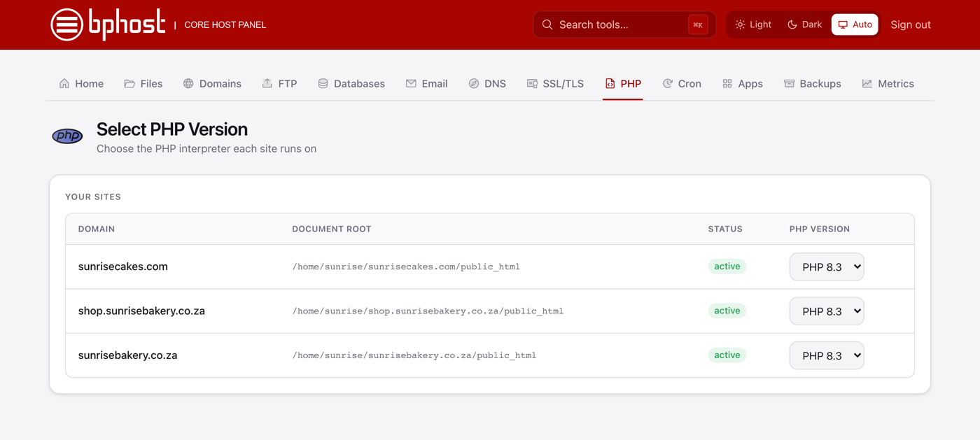Click the moon icon for Dark theme
Viewport: 980px width, 440px height.
tap(792, 24)
